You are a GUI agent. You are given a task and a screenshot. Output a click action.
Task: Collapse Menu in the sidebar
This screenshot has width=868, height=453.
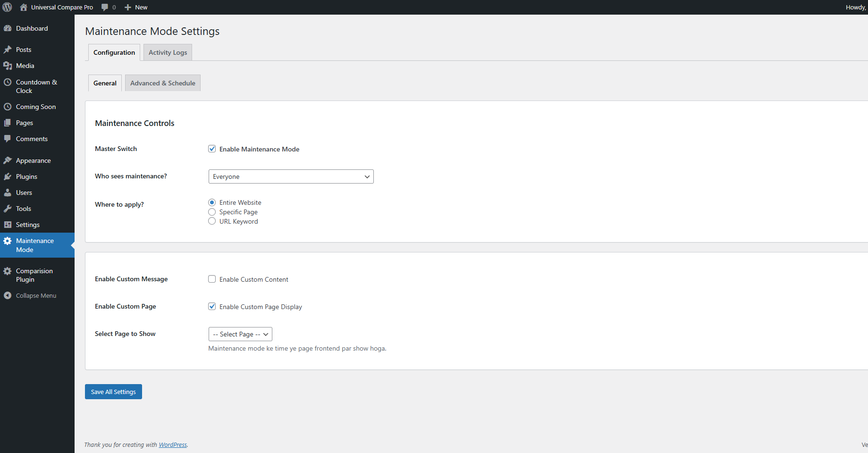8,295
